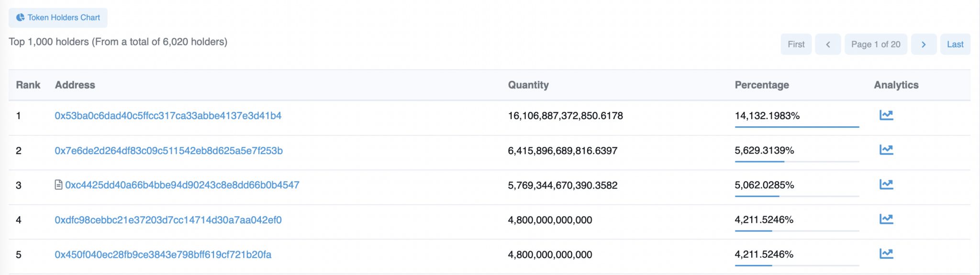Select quantity 4,800,000,000,000 in rank 4 row

click(550, 220)
